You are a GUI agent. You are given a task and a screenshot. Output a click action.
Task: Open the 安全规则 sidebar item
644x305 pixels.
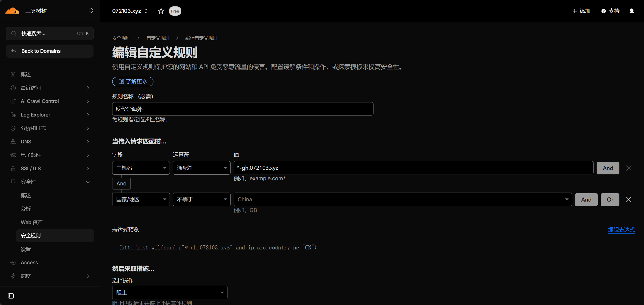point(31,236)
